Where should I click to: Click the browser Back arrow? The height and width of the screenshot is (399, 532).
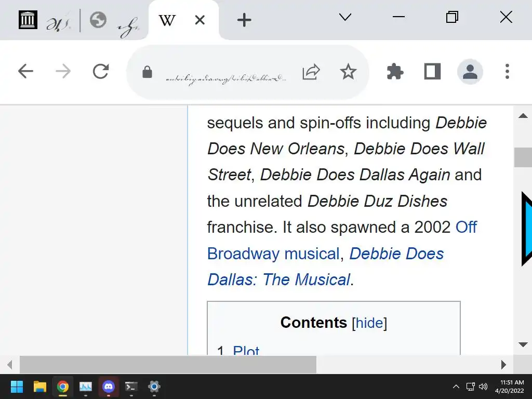click(x=25, y=72)
